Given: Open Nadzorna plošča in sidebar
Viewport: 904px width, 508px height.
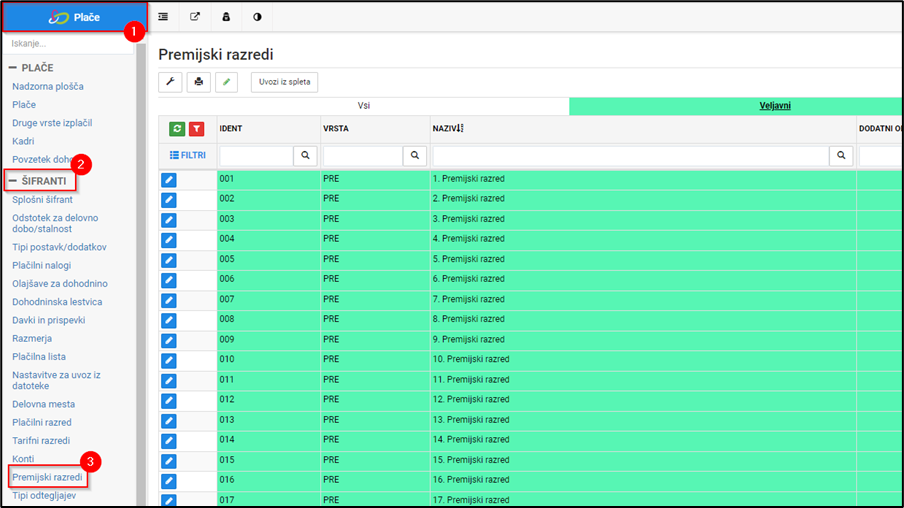Looking at the screenshot, I should coord(48,86).
